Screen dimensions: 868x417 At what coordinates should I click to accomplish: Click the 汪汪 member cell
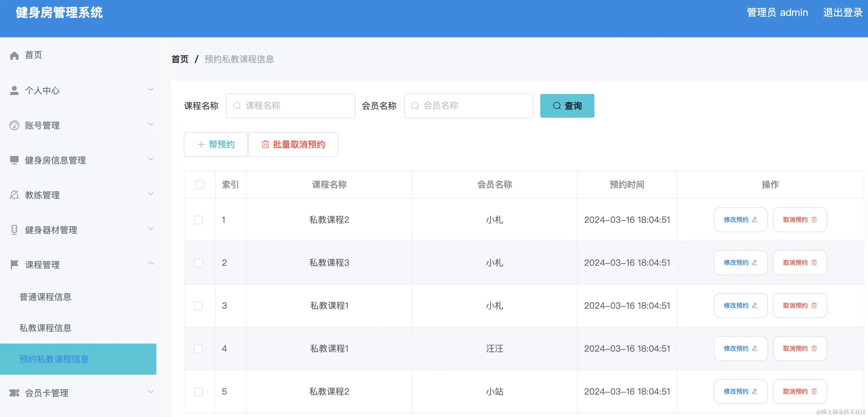[495, 349]
